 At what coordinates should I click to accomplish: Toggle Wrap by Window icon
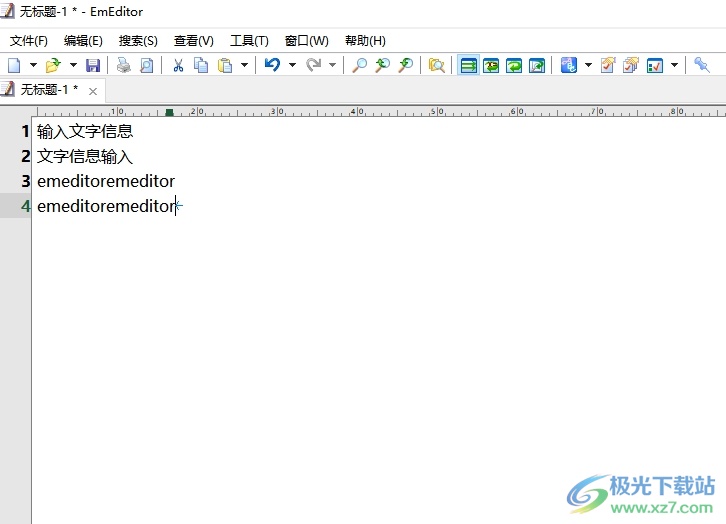pos(514,65)
